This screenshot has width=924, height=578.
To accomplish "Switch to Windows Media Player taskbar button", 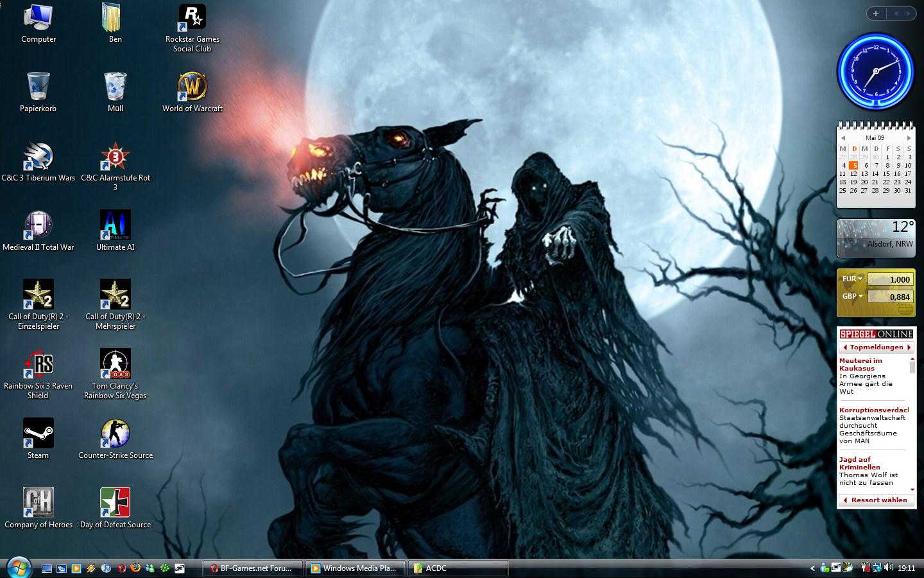I will point(355,568).
